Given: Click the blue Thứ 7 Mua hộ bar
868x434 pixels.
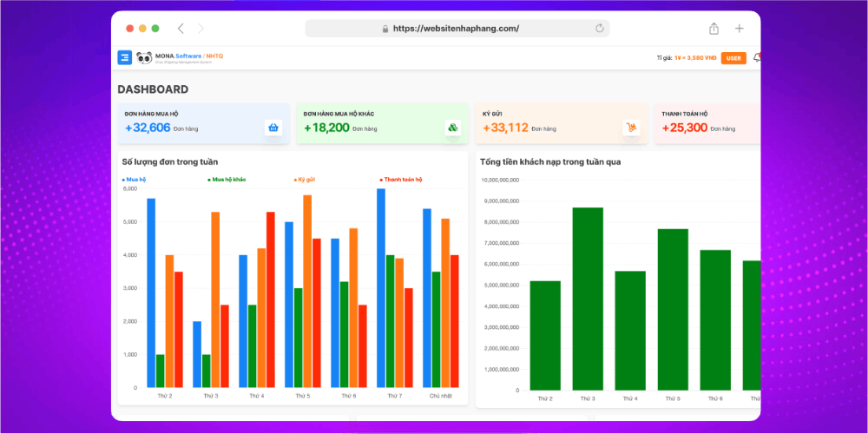Looking at the screenshot, I should (x=380, y=288).
